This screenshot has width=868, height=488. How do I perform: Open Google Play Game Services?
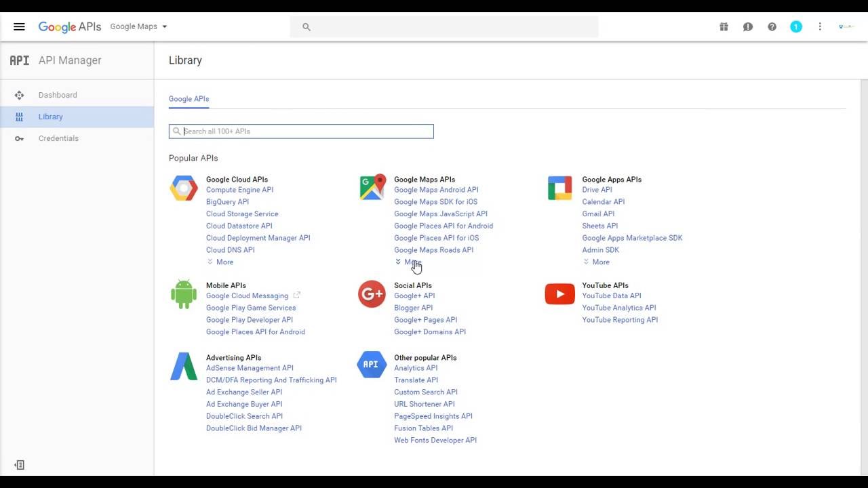click(251, 308)
